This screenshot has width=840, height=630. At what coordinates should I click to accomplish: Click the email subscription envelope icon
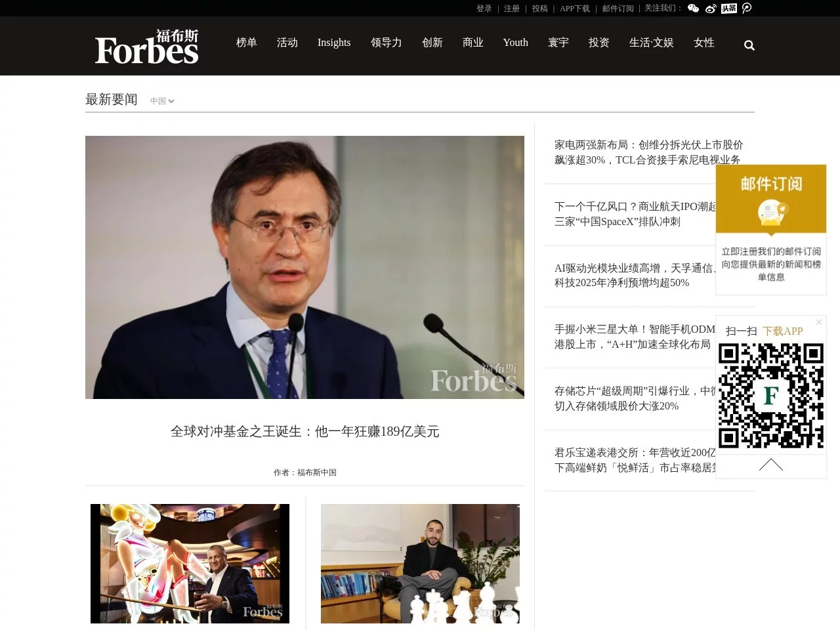pyautogui.click(x=771, y=213)
